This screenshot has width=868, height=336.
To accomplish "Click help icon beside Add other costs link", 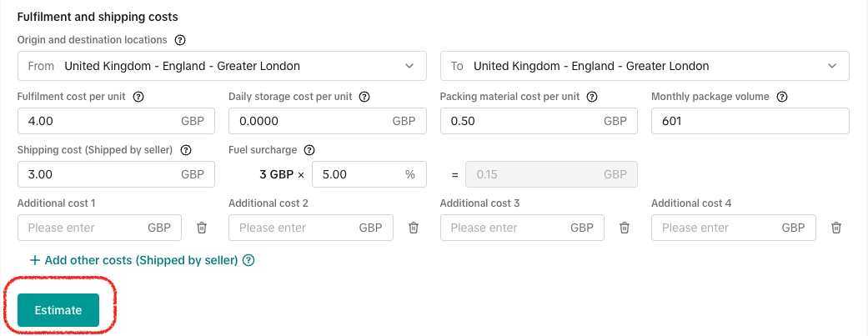I will tap(248, 260).
